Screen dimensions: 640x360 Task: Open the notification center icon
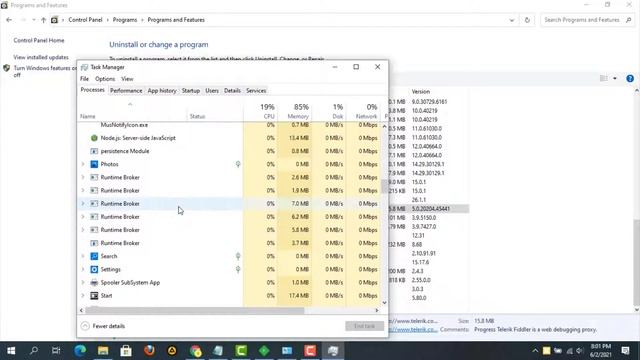[625, 351]
